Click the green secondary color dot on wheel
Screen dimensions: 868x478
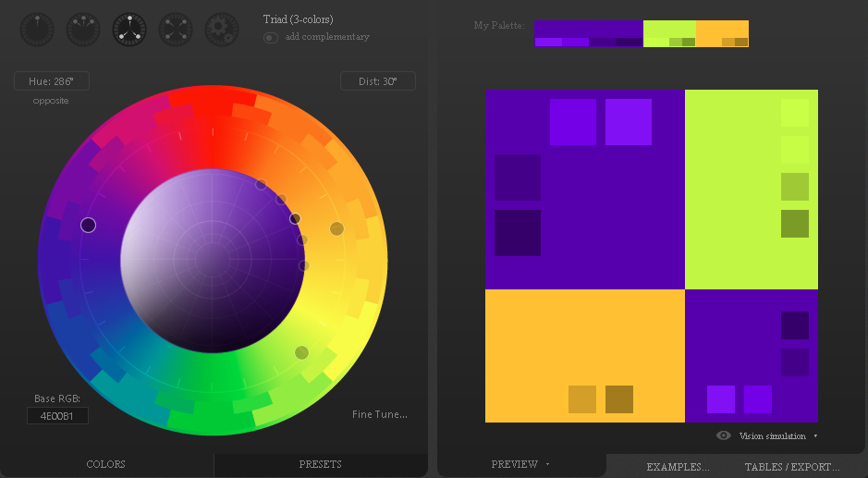click(301, 352)
